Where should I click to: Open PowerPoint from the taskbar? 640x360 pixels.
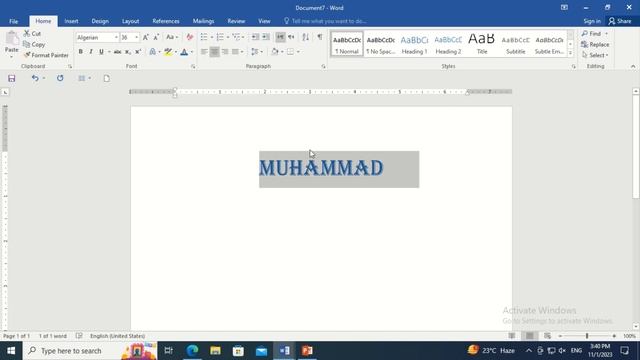point(307,351)
